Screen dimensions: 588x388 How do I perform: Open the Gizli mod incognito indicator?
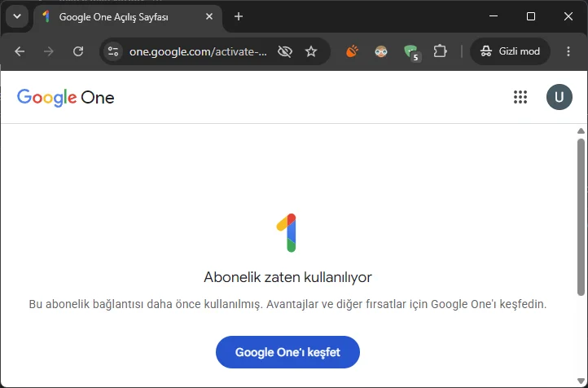pyautogui.click(x=511, y=51)
